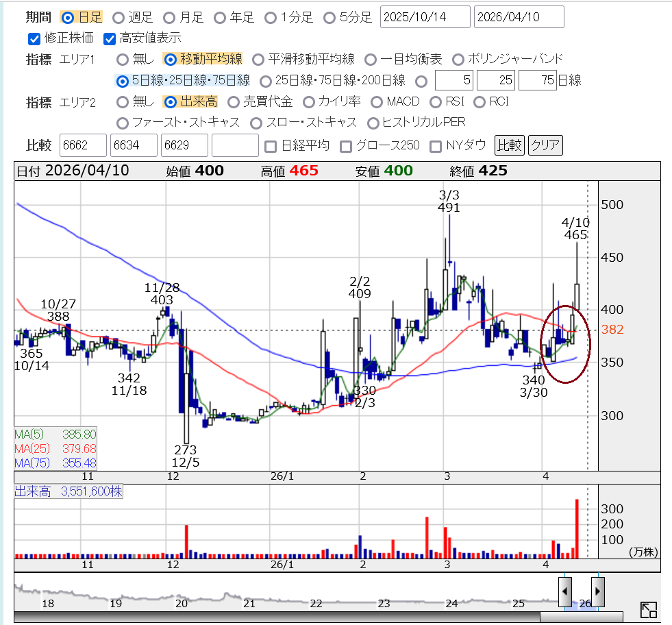Select ボリンジャーバンド indicator
672x625 pixels.
point(457,60)
